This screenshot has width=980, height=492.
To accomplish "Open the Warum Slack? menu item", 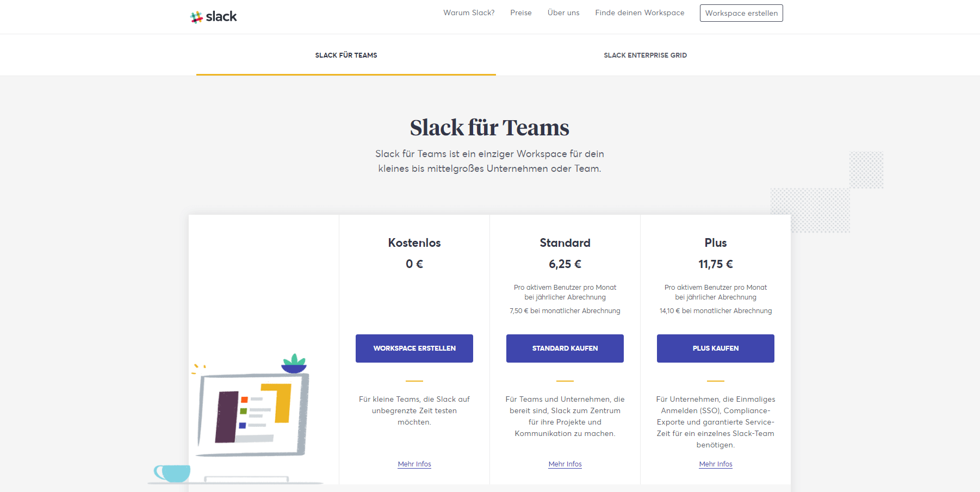I will (x=469, y=13).
